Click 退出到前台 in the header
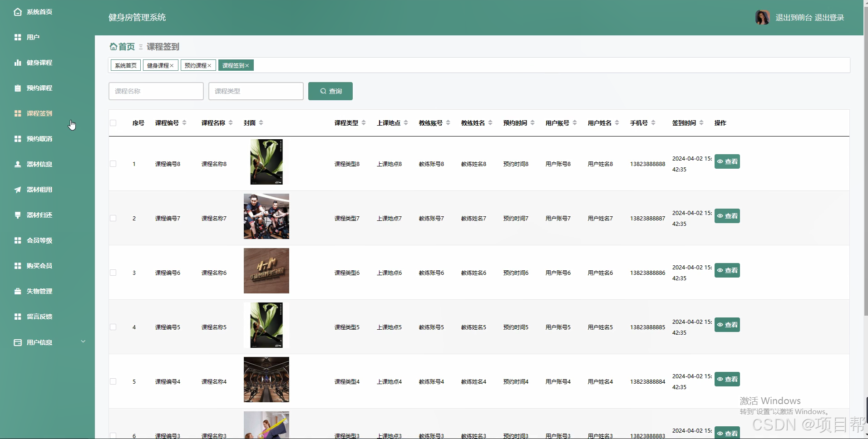This screenshot has width=868, height=439. 794,18
